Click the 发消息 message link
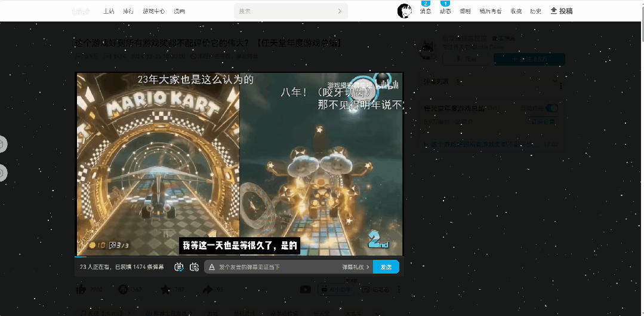This screenshot has width=644, height=316. coord(503,38)
